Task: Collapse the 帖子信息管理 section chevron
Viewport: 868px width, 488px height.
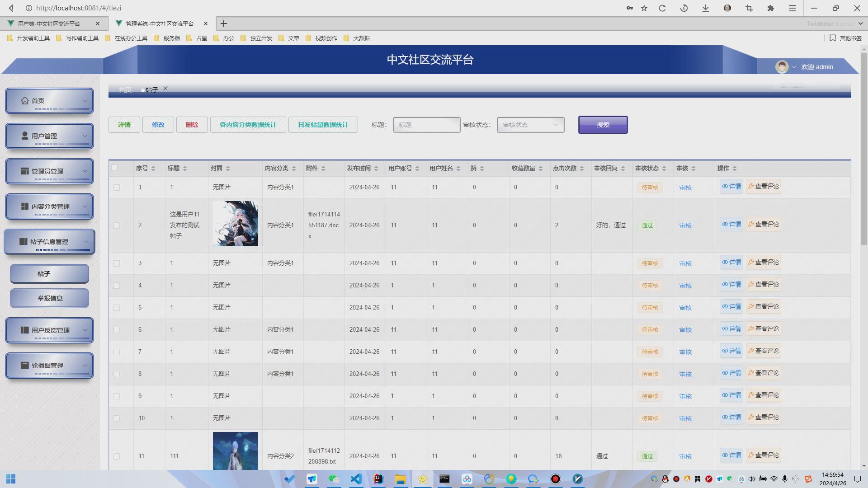Action: coord(86,241)
